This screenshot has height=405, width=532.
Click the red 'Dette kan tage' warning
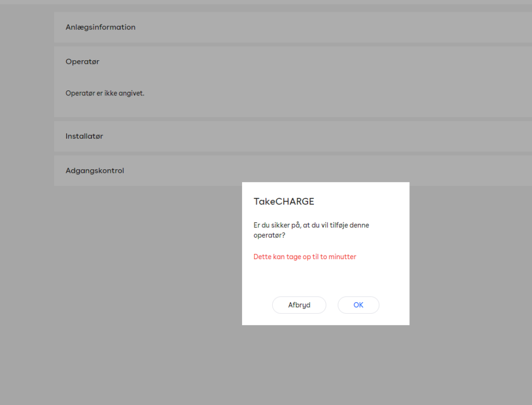click(304, 256)
